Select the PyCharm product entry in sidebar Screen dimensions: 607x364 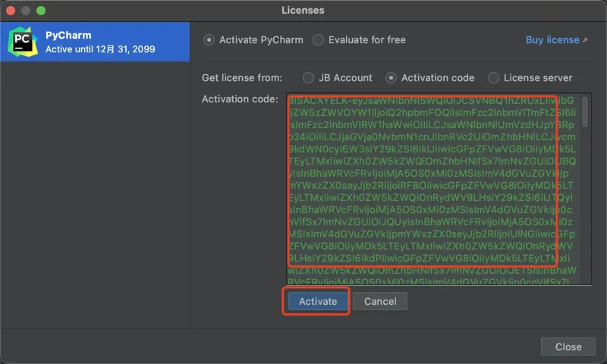95,42
